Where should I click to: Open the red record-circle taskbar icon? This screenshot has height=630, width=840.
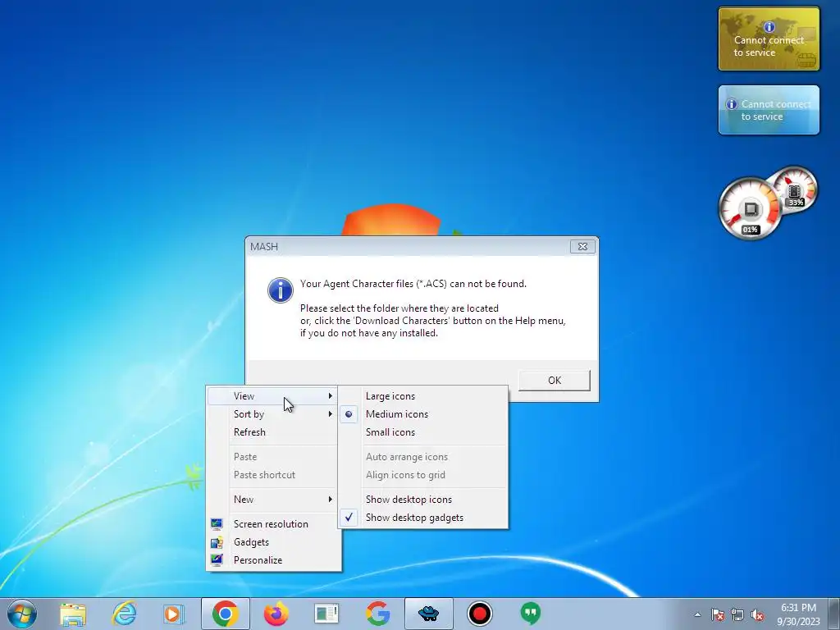(x=479, y=614)
